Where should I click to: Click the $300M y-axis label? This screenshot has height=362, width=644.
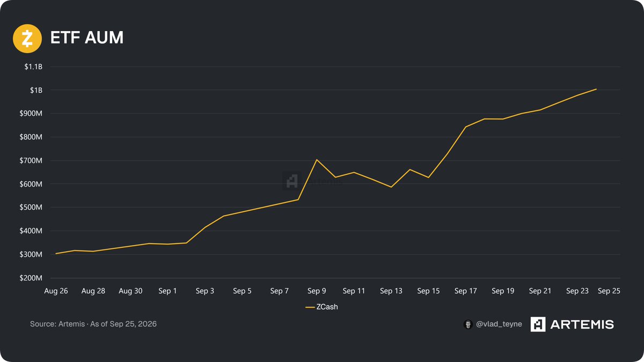tap(31, 255)
